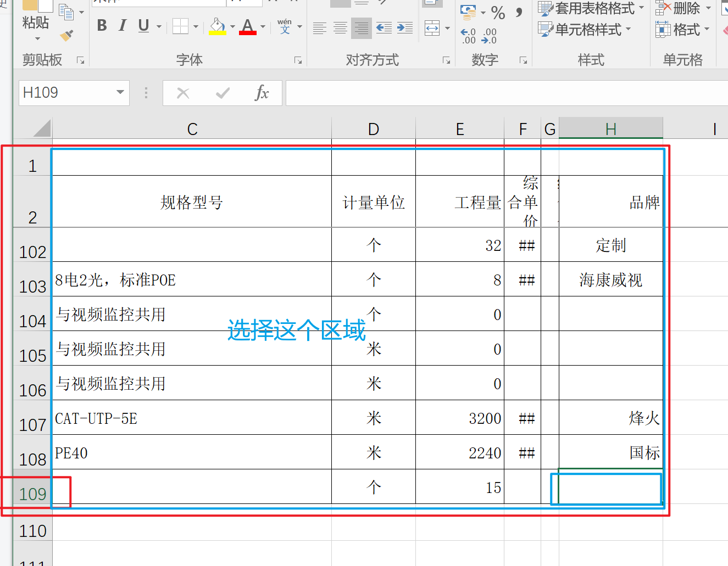Align text left
728x566 pixels.
point(320,28)
